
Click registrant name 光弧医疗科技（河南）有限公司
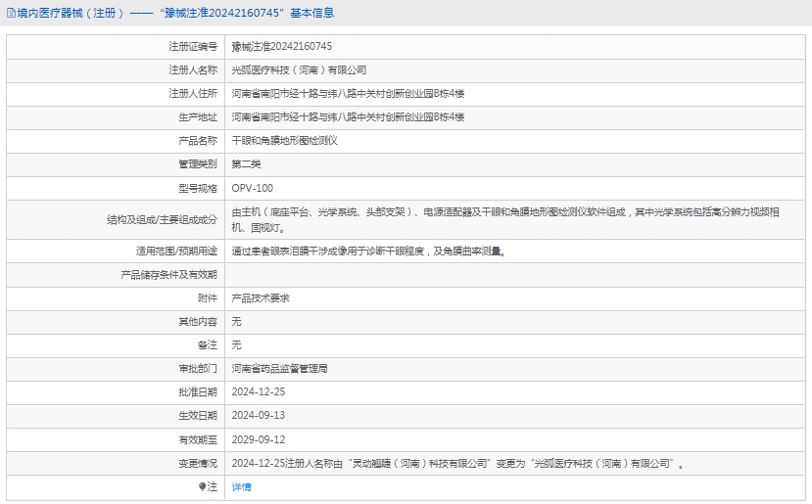click(299, 69)
